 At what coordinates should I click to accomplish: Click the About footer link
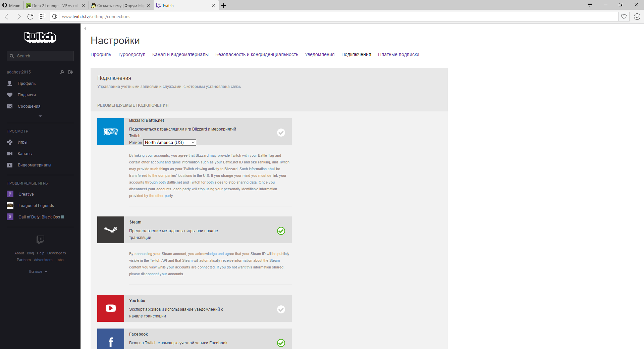[19, 253]
